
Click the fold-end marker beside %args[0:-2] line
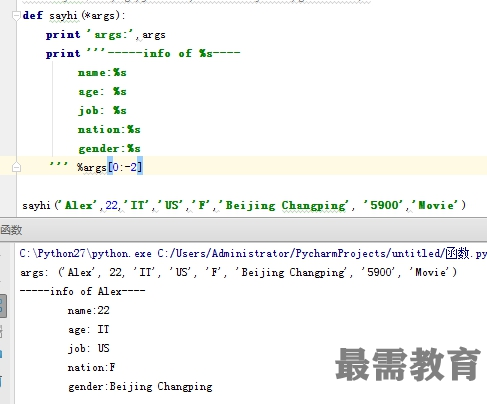pos(16,167)
